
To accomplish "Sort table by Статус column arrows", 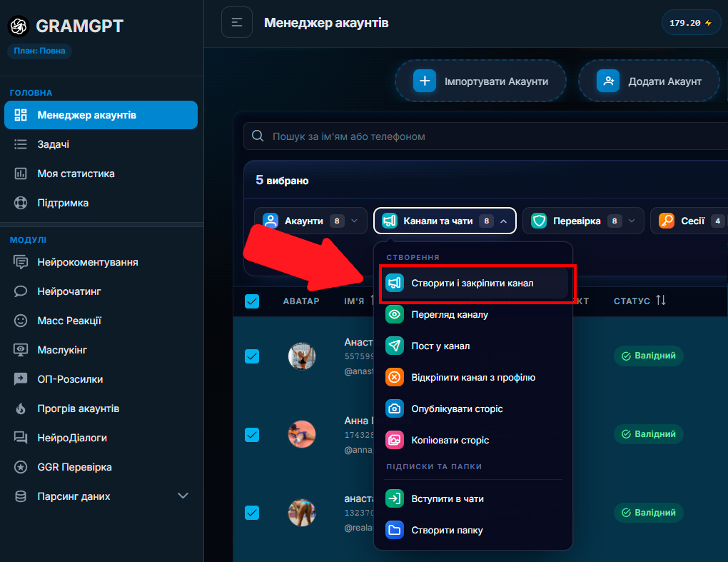I will click(661, 301).
